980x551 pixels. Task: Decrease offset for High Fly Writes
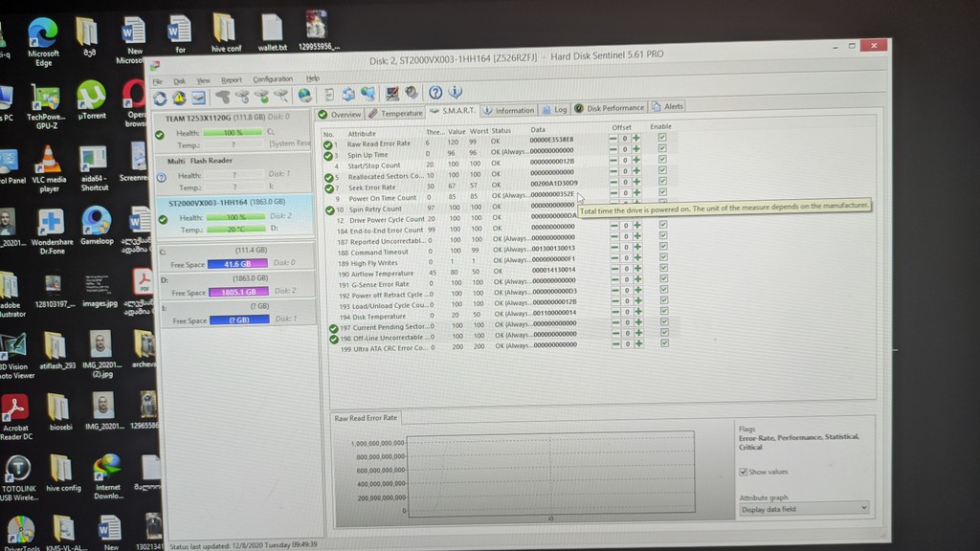tap(615, 257)
